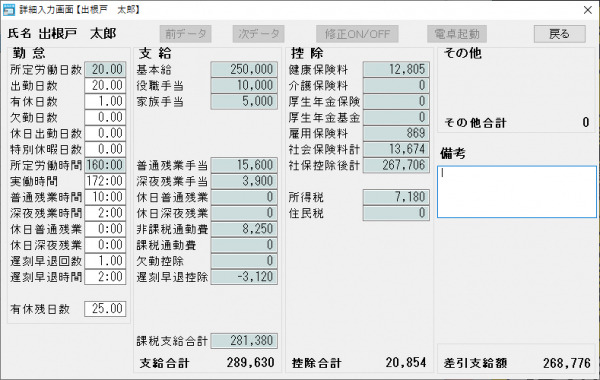Image resolution: width=600 pixels, height=380 pixels.
Task: Select the 出勤日数 input field
Action: tap(105, 85)
